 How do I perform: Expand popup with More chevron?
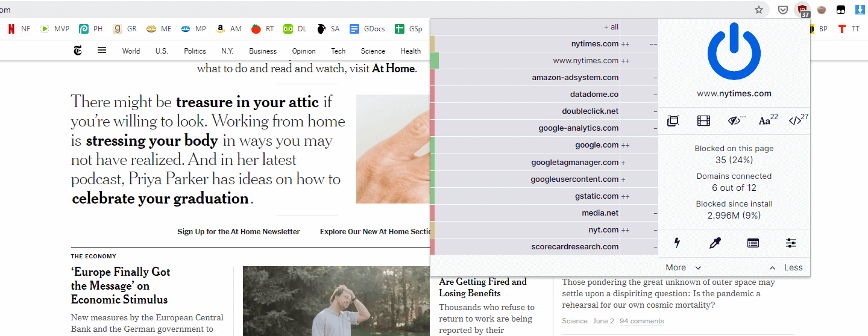tap(684, 267)
